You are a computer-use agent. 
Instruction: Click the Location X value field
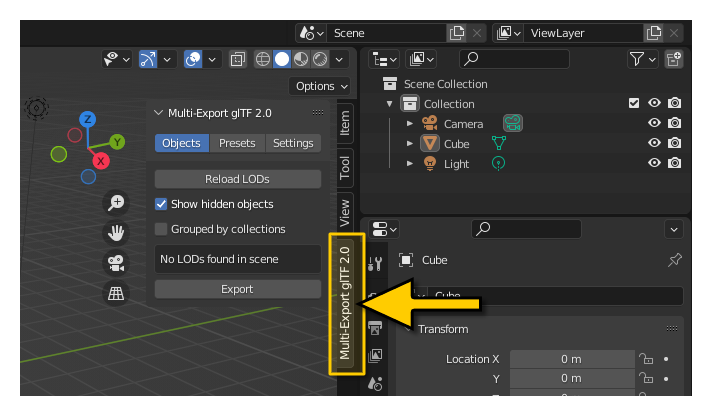tap(570, 359)
